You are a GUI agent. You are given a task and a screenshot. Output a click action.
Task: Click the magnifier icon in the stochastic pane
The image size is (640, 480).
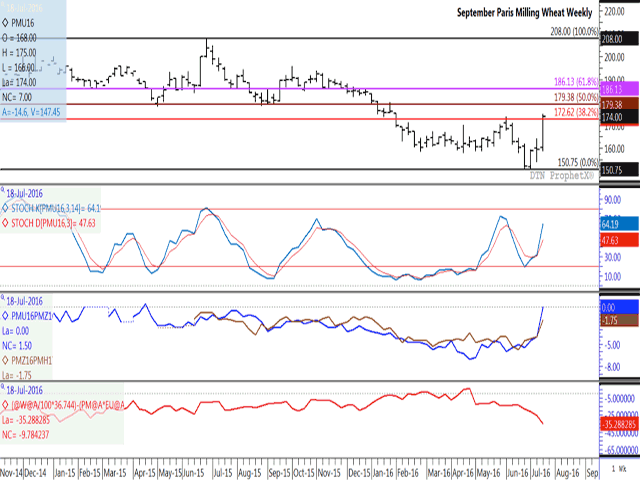(3, 191)
